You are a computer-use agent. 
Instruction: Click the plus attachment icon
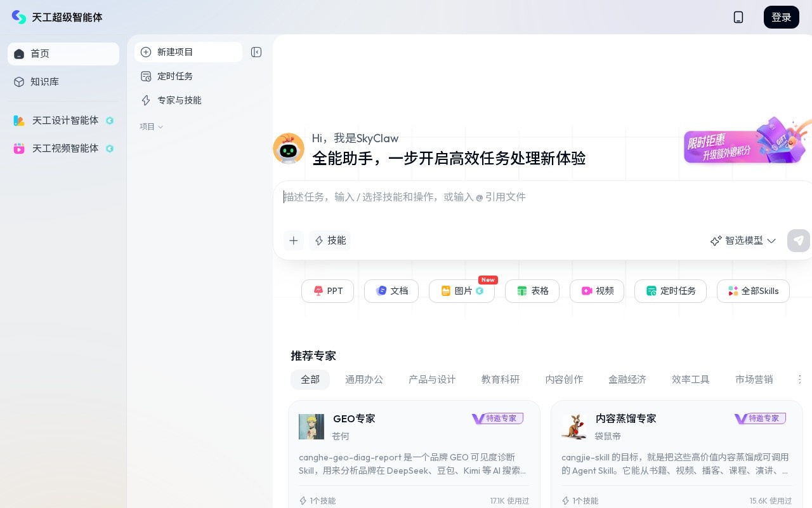click(x=293, y=241)
